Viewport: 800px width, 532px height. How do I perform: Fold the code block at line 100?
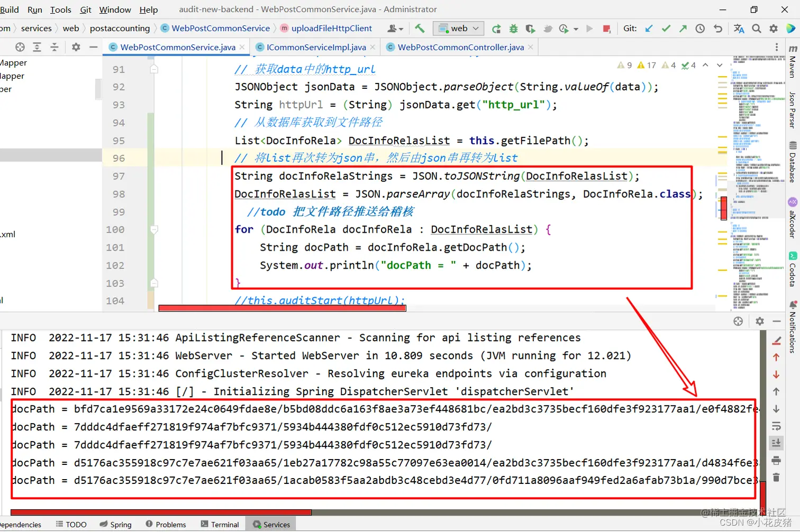(154, 230)
